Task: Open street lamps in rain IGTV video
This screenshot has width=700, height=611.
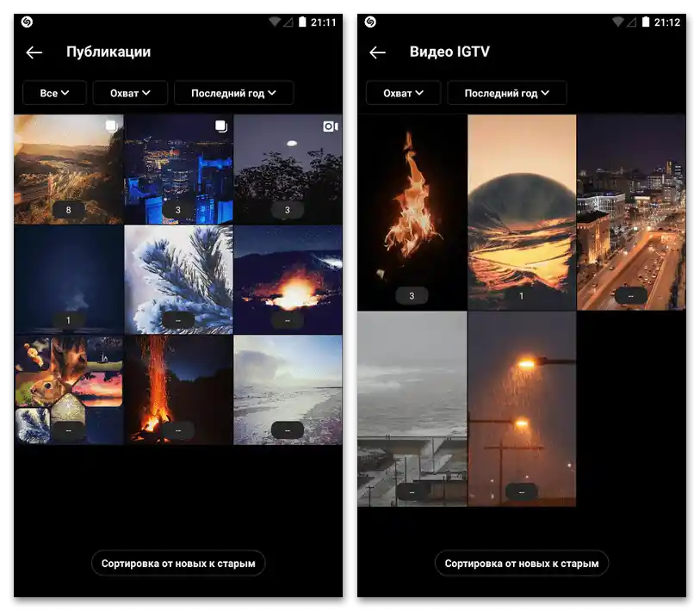Action: (522, 409)
